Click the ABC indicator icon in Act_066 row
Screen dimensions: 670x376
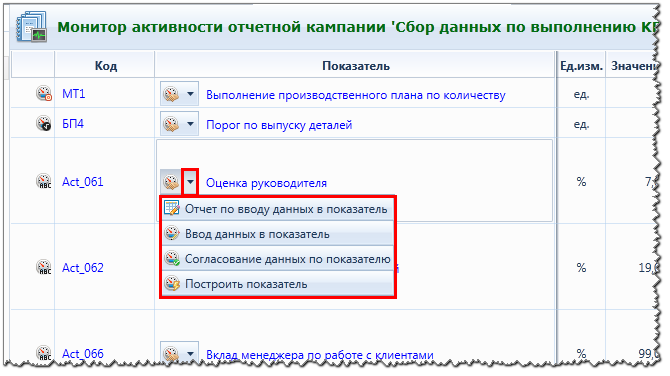(44, 353)
